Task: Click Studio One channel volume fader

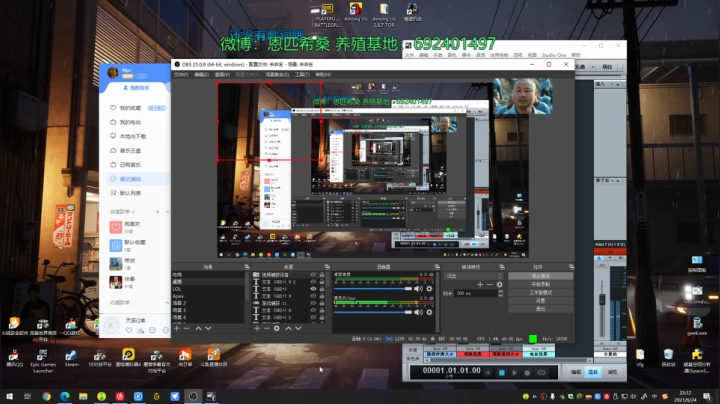Action: [602, 299]
